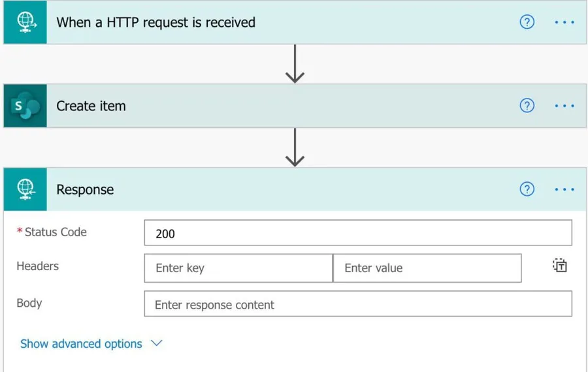Image resolution: width=588 pixels, height=372 pixels.
Task: Expand the Create item action card
Action: pyautogui.click(x=261, y=106)
